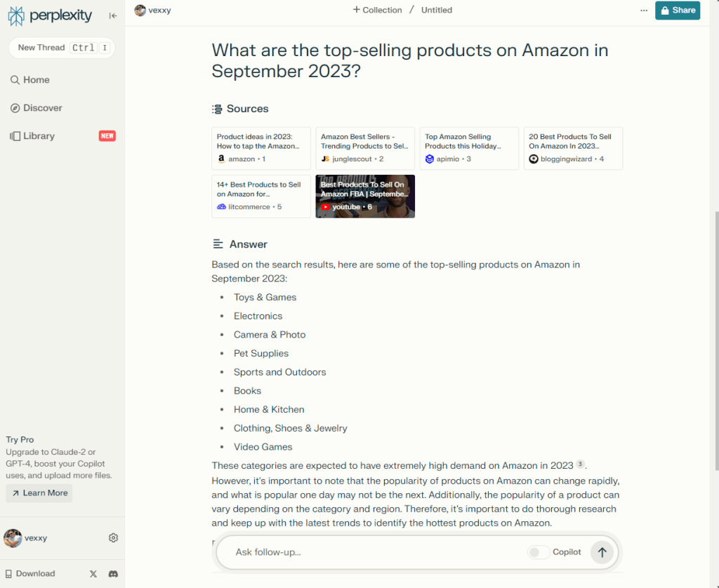Click the vexxy profile in the top header
The image size is (719, 588).
click(x=152, y=10)
